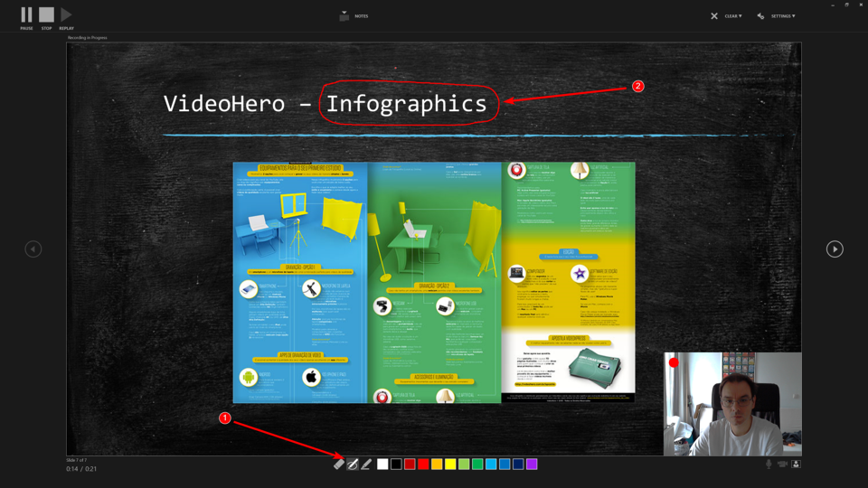
Task: Minimize the recording window
Action: 832,5
